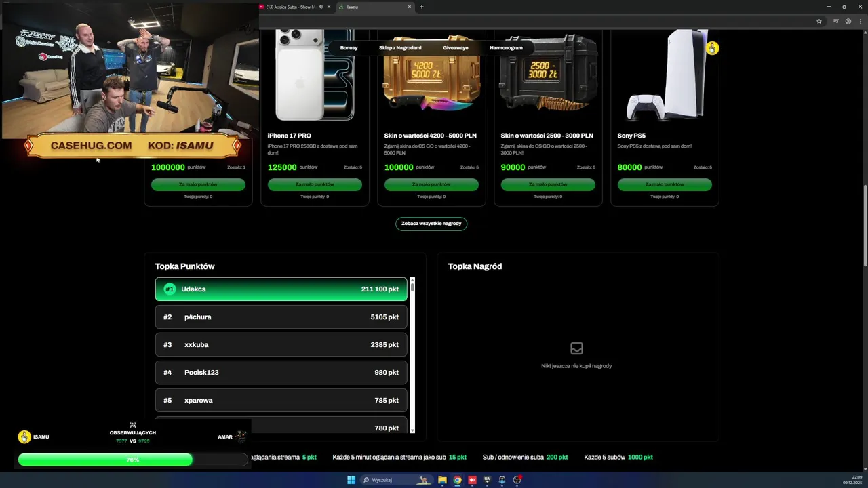
Task: Click the ISAMU avatar in overlay
Action: [x=24, y=437]
